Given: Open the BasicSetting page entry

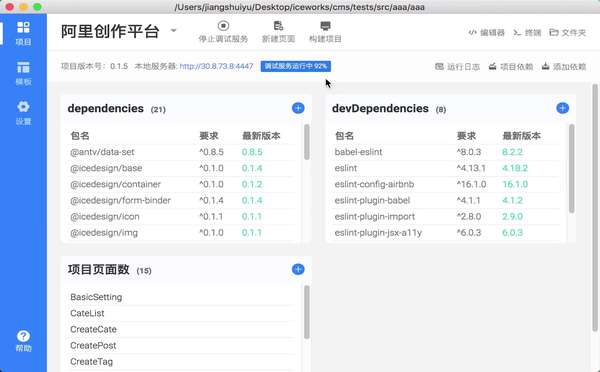Looking at the screenshot, I should pyautogui.click(x=183, y=297).
